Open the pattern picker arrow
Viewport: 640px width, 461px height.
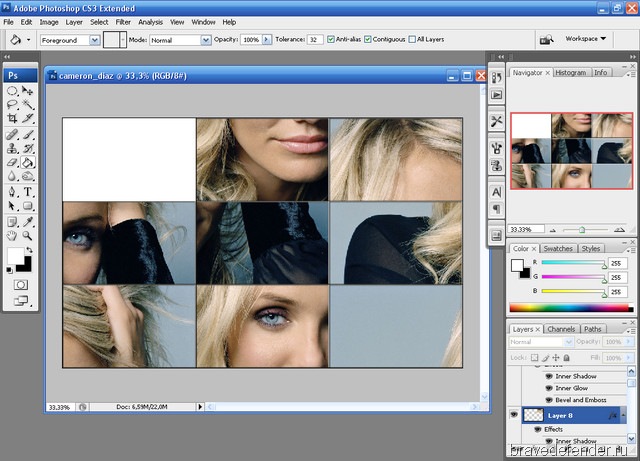pos(123,40)
